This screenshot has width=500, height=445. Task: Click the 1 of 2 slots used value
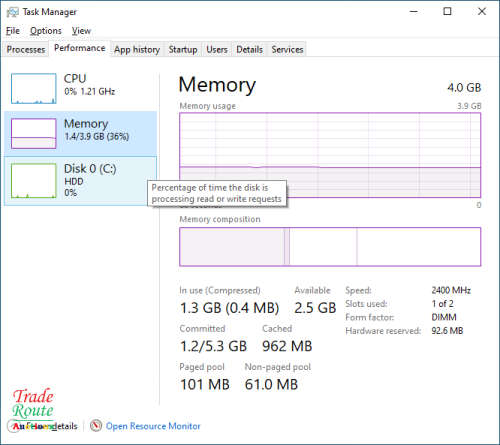pos(442,304)
